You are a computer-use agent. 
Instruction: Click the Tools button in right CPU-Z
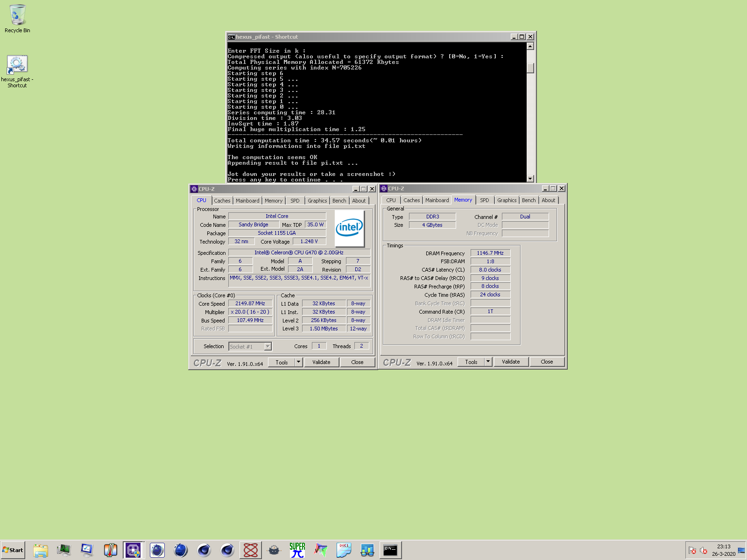click(471, 362)
